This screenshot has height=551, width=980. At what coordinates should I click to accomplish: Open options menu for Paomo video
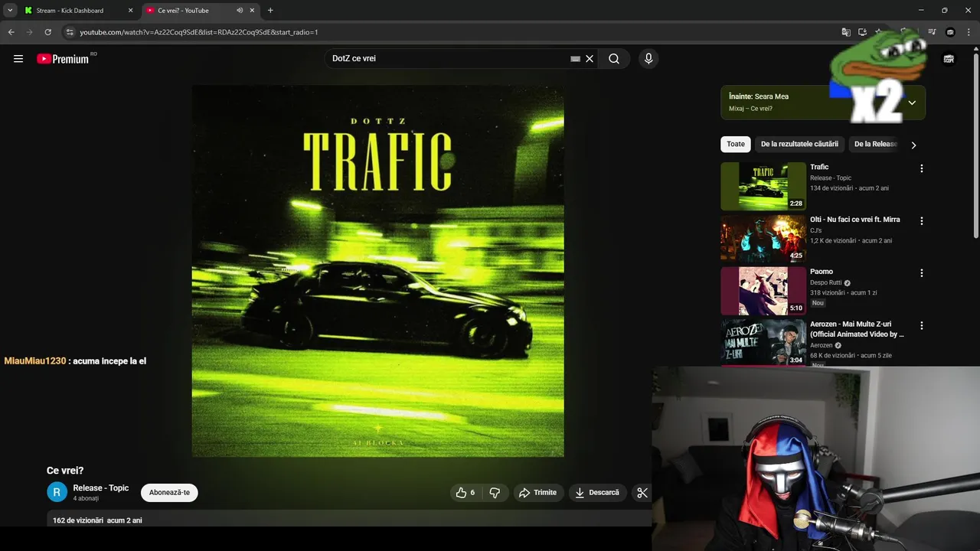click(x=922, y=273)
